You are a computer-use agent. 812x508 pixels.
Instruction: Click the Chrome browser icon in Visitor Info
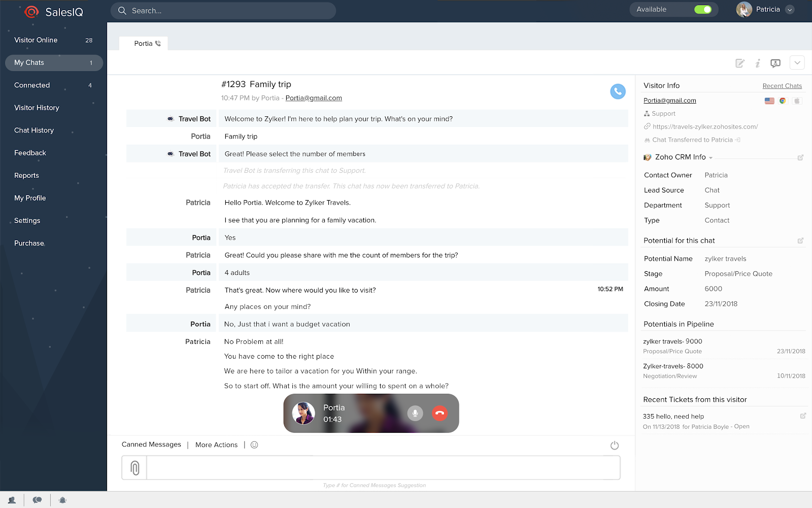pyautogui.click(x=783, y=101)
